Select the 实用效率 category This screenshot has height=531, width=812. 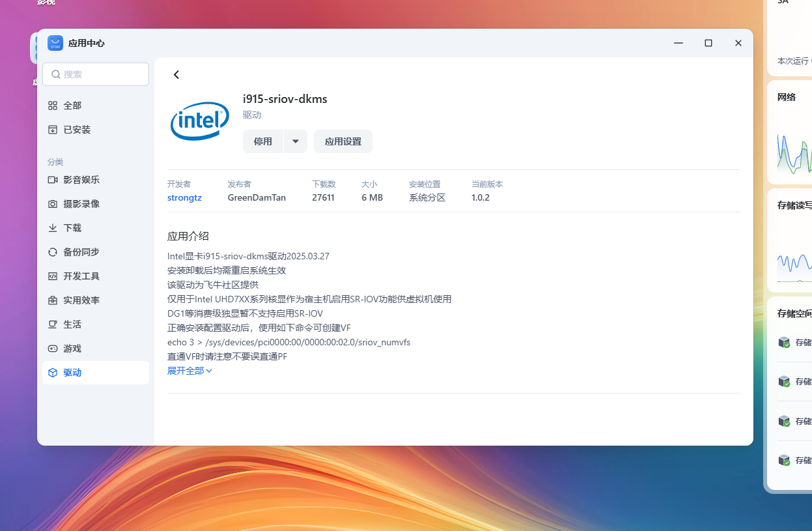96,300
